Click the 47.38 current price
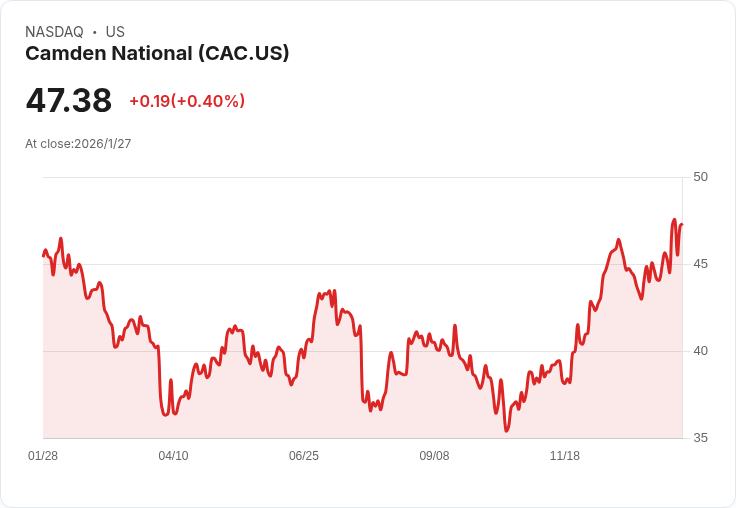 pyautogui.click(x=69, y=100)
